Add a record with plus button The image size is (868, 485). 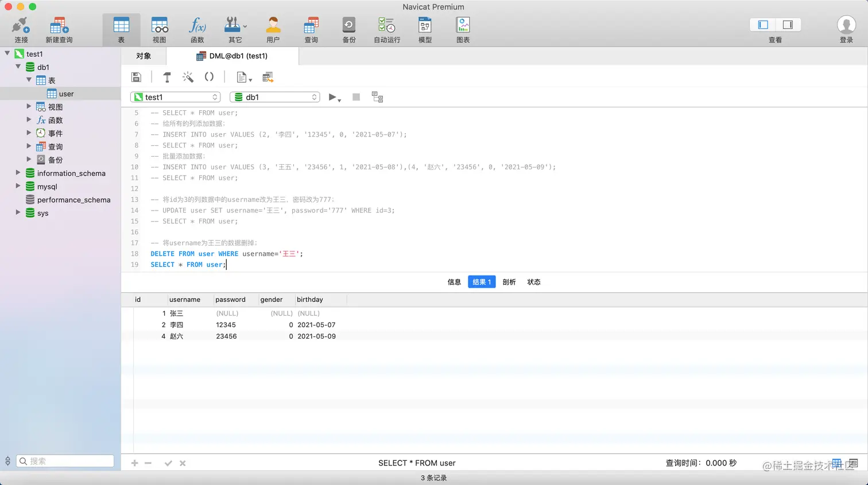(134, 463)
